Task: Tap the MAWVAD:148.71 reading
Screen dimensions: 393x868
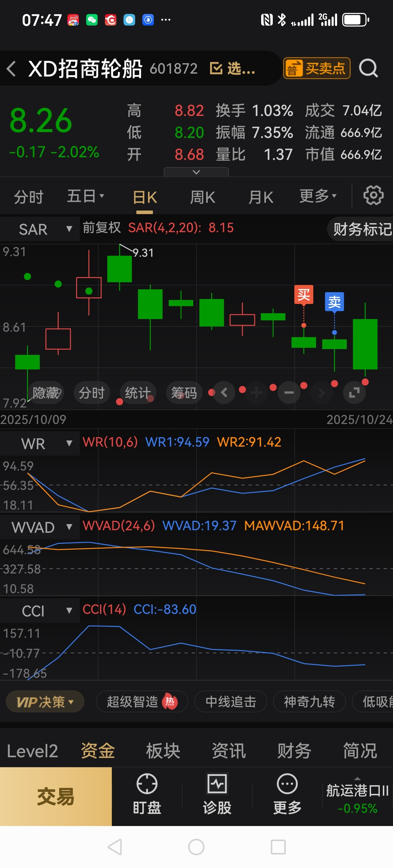Action: 294,525
